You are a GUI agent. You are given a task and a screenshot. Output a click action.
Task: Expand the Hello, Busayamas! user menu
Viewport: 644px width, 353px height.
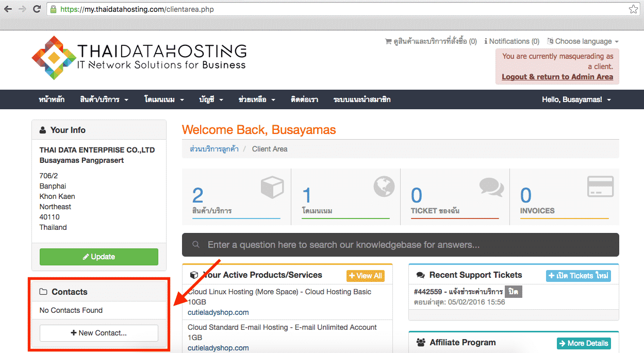click(x=576, y=99)
